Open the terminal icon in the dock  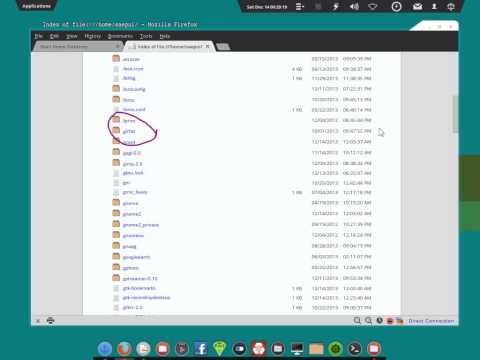coord(355,349)
